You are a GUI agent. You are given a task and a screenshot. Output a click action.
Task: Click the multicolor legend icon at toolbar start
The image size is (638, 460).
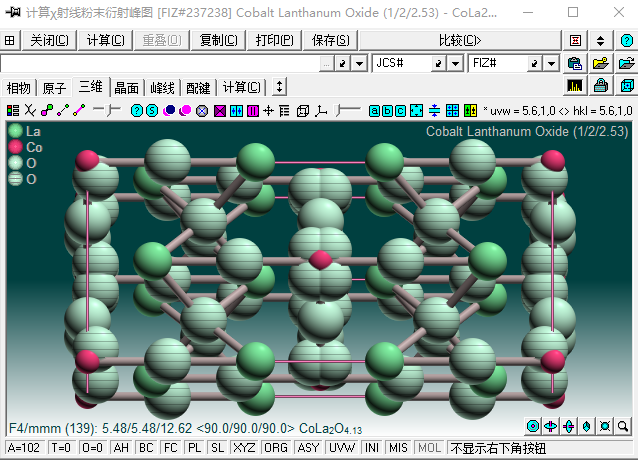13,110
